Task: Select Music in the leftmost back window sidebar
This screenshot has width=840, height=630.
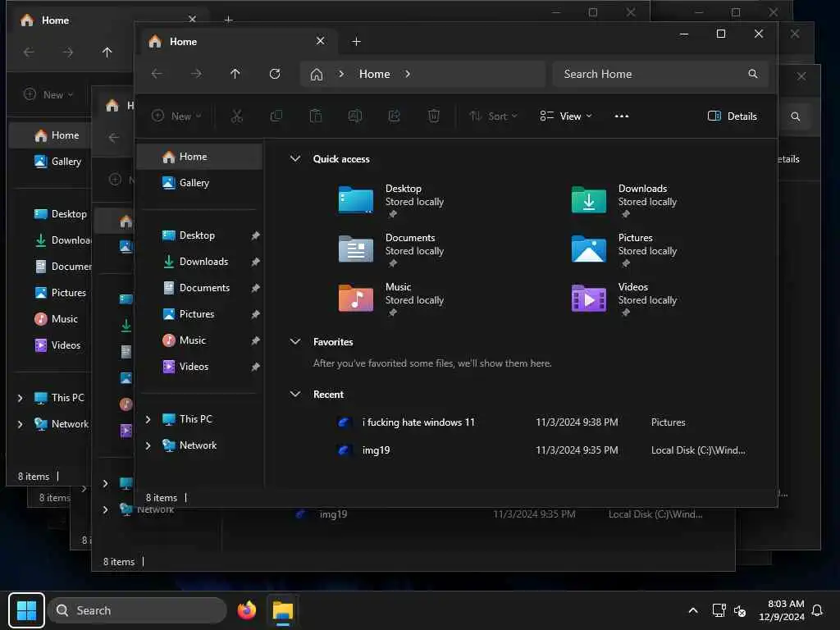Action: click(x=57, y=319)
